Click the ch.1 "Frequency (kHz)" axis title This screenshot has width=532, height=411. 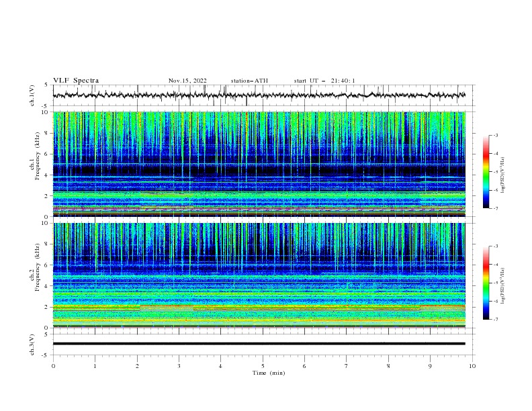(x=38, y=156)
